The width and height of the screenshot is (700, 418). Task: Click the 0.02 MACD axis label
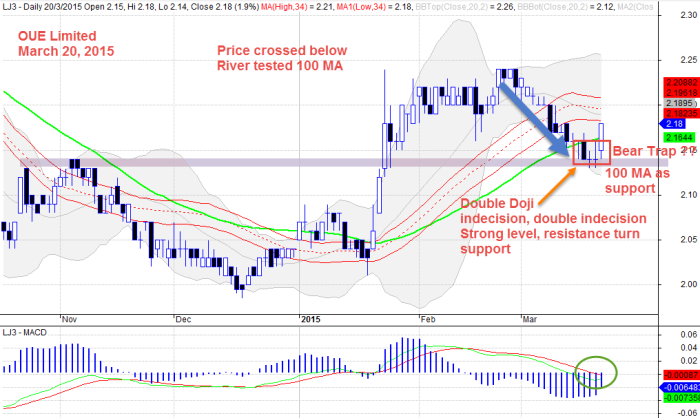pos(689,361)
